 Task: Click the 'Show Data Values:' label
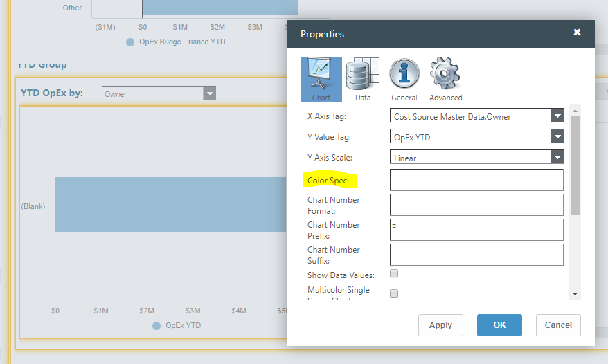click(341, 275)
